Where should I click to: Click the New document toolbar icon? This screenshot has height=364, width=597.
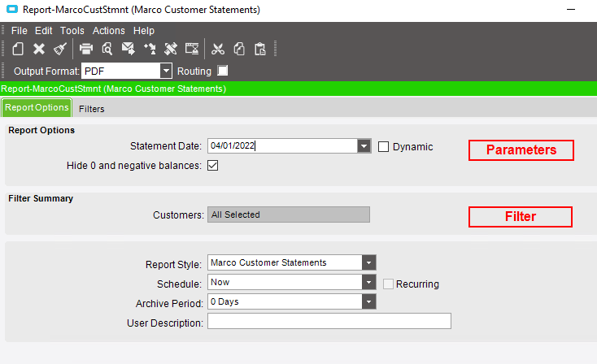pos(18,49)
